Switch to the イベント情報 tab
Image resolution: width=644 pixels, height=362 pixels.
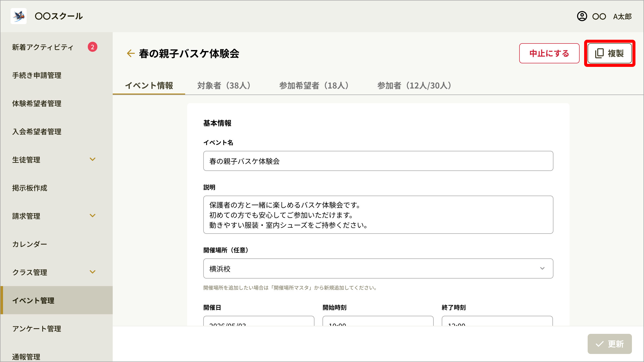pyautogui.click(x=149, y=85)
